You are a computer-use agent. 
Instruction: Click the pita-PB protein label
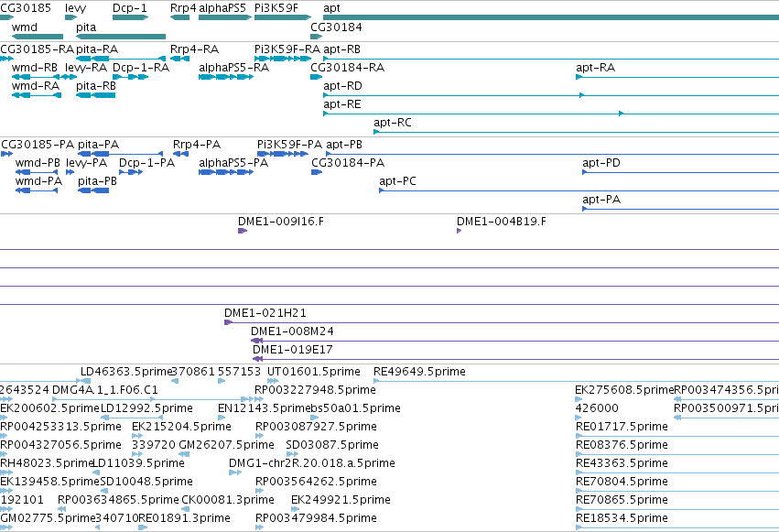click(x=97, y=182)
